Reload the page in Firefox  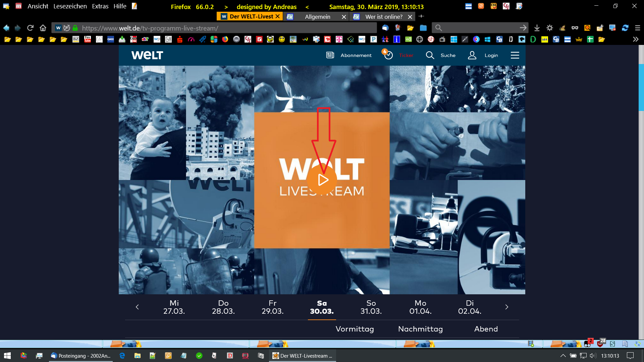click(x=30, y=28)
